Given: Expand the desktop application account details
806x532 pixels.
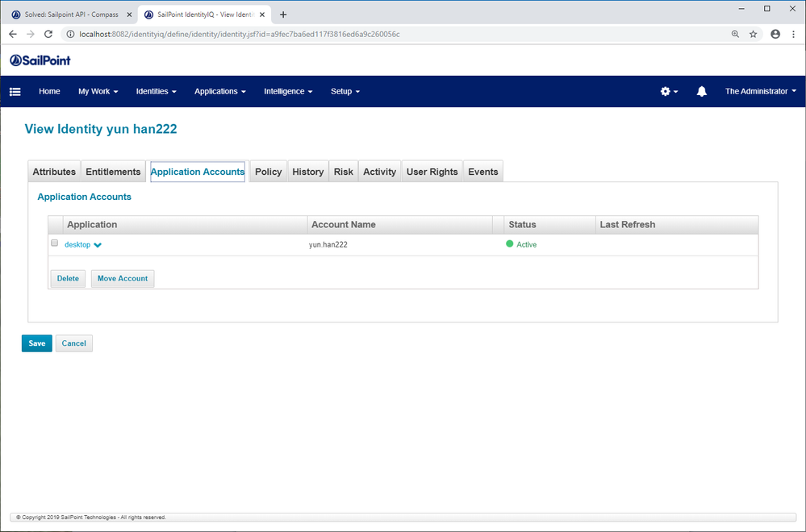Looking at the screenshot, I should pos(98,245).
